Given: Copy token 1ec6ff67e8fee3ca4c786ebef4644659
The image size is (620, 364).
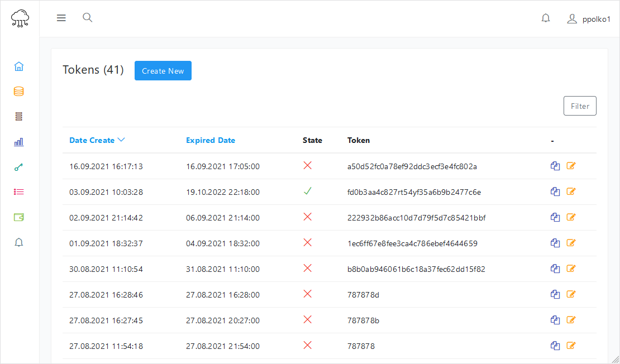Looking at the screenshot, I should pyautogui.click(x=555, y=243).
